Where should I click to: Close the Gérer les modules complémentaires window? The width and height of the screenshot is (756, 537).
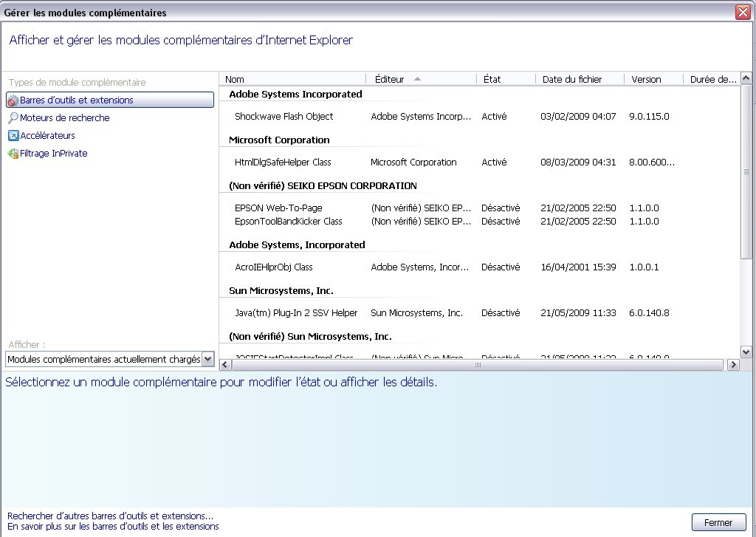point(743,12)
